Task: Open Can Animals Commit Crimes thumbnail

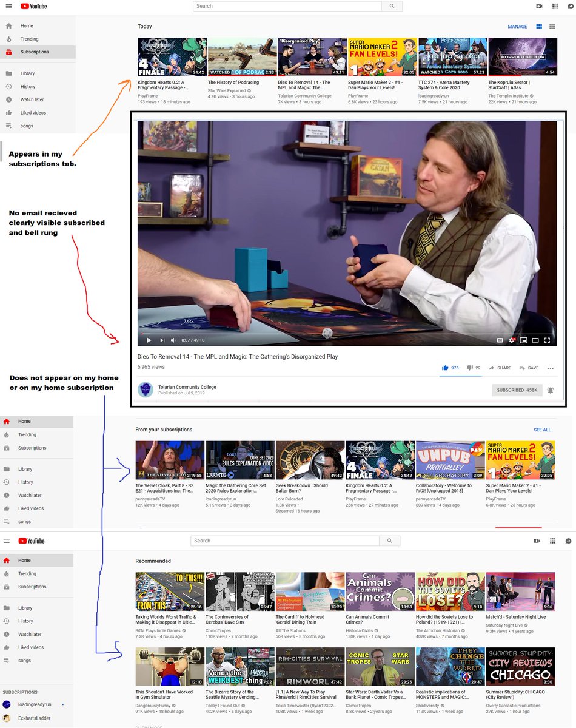Action: [x=380, y=591]
